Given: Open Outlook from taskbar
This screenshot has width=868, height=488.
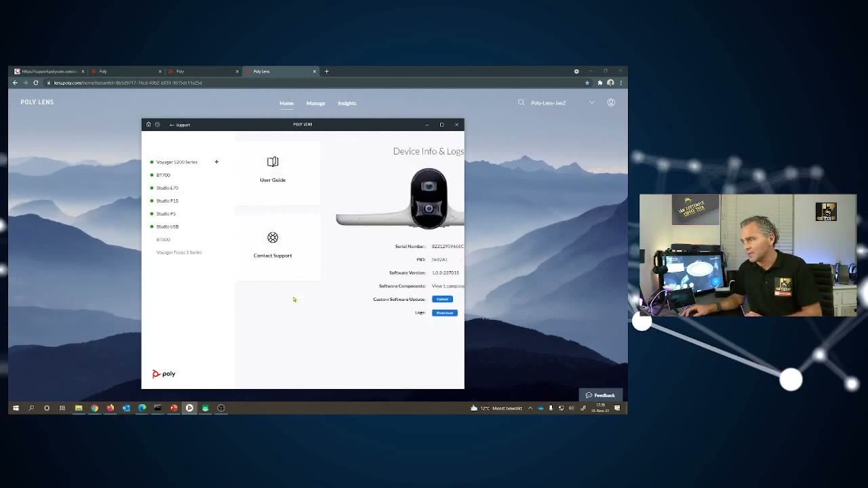Looking at the screenshot, I should coord(126,408).
